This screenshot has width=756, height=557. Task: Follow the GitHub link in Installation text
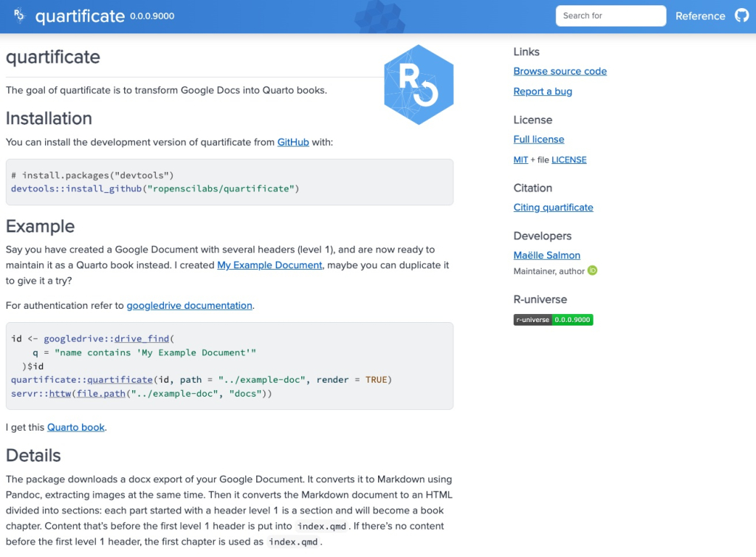(x=293, y=143)
